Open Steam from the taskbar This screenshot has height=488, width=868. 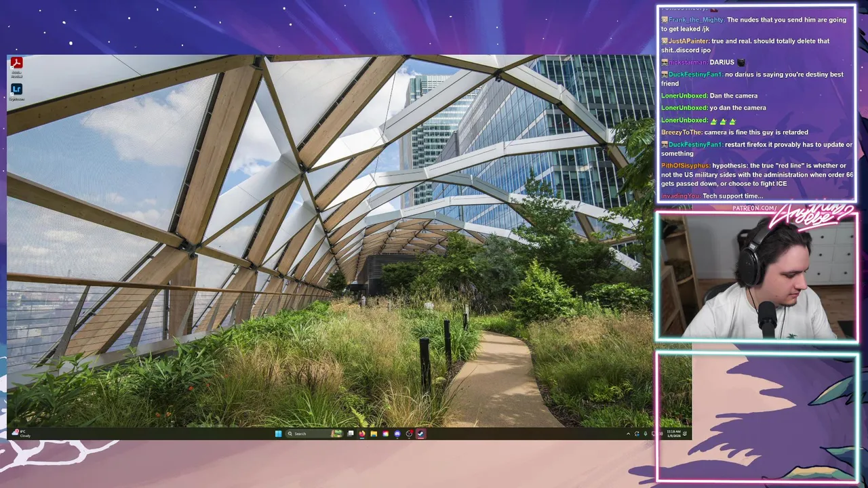[421, 434]
